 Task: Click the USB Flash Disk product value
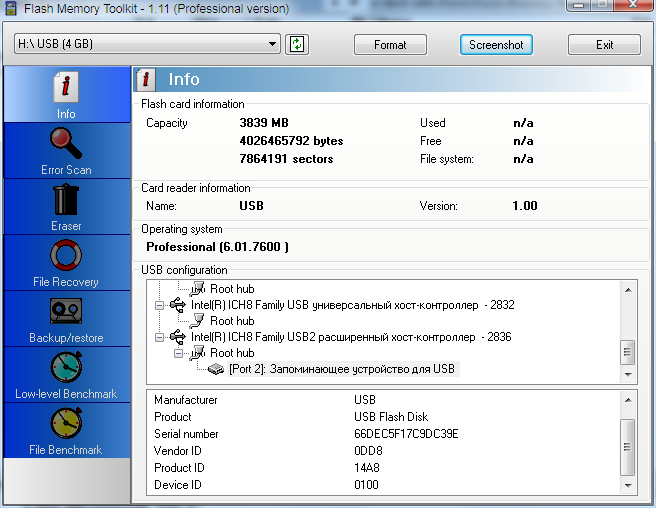tap(391, 417)
